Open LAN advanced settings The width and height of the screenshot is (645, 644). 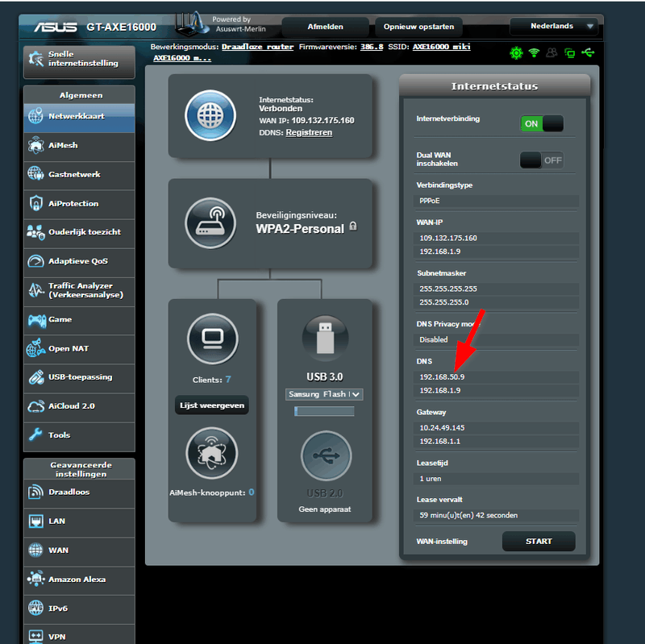(x=79, y=521)
